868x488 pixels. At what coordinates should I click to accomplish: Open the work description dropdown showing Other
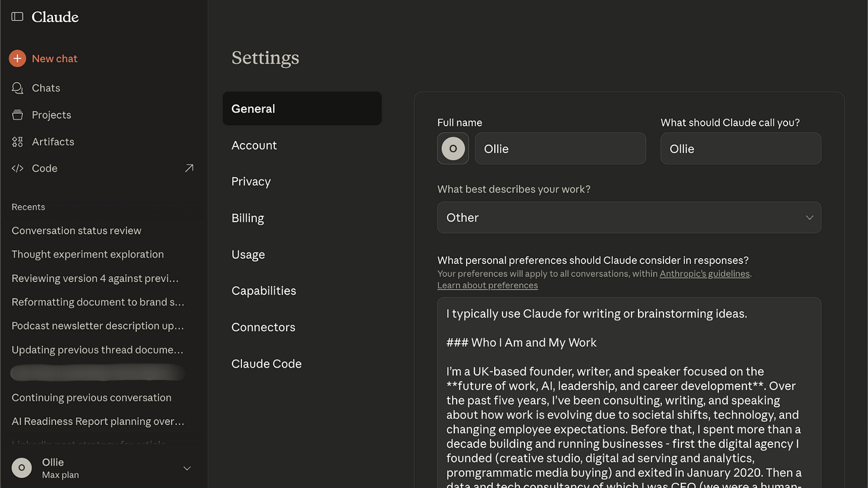pos(629,217)
